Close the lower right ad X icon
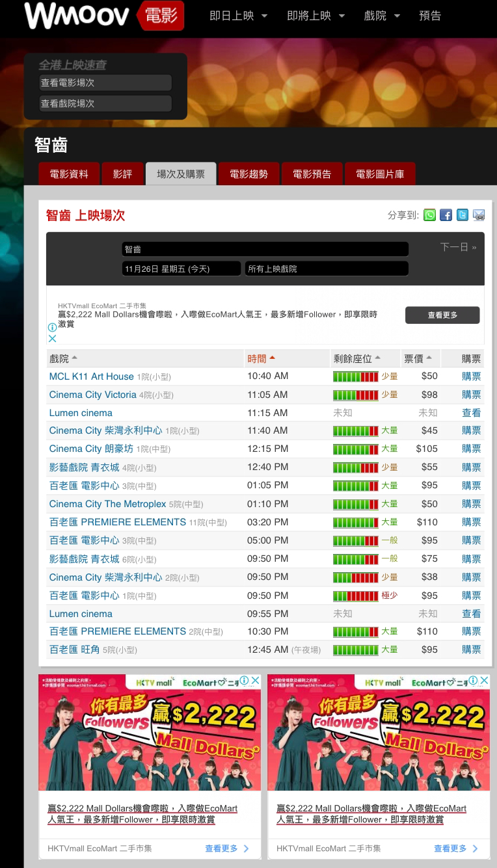 [485, 680]
